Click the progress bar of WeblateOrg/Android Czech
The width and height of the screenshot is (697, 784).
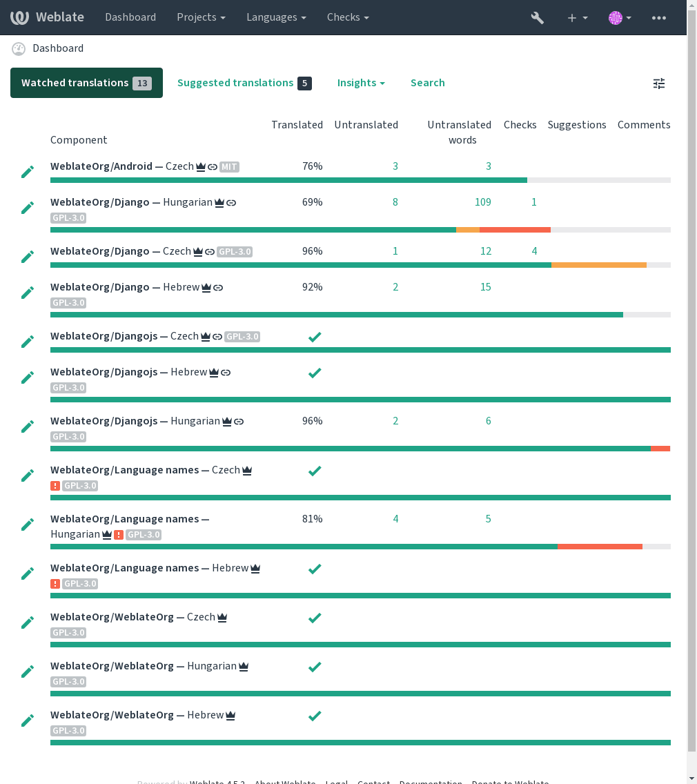360,180
